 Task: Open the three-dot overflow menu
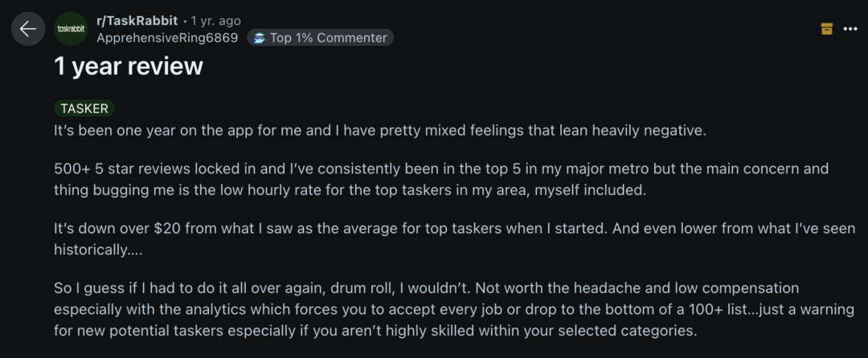[850, 29]
